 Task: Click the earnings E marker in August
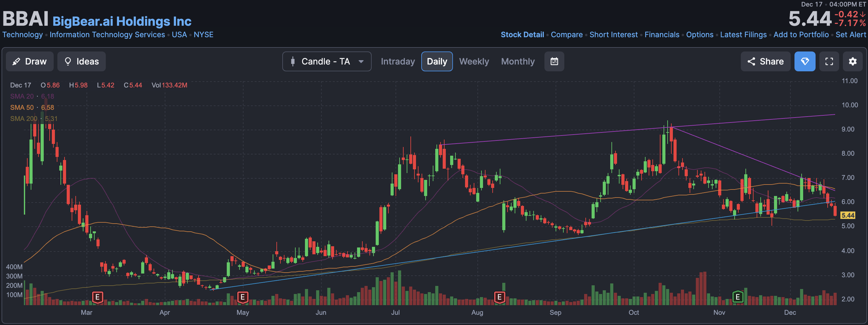(x=499, y=297)
